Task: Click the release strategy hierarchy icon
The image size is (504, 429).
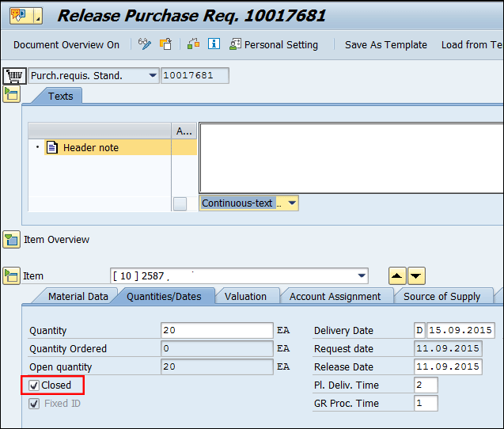Action: coord(193,44)
